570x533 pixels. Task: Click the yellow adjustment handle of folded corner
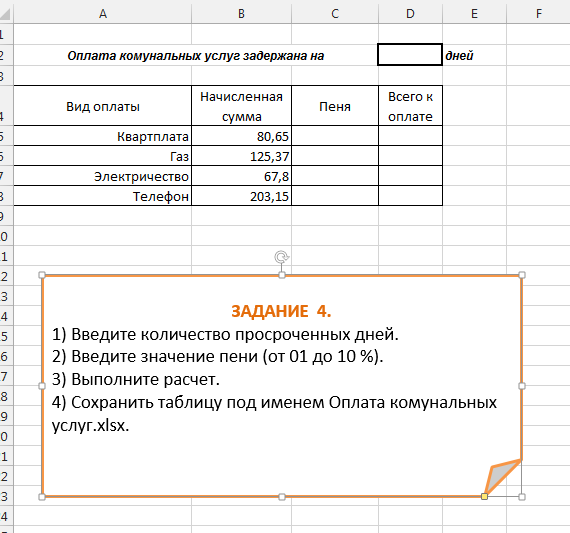click(x=484, y=496)
